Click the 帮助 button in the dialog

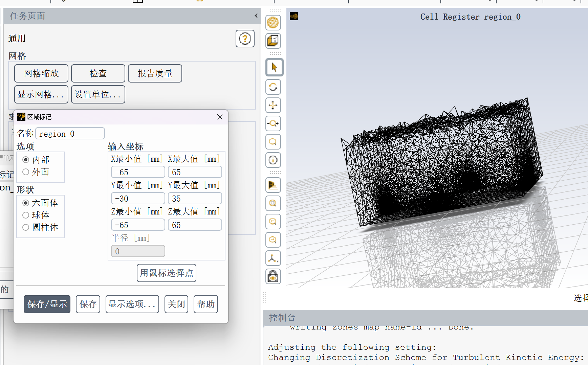[x=206, y=304]
